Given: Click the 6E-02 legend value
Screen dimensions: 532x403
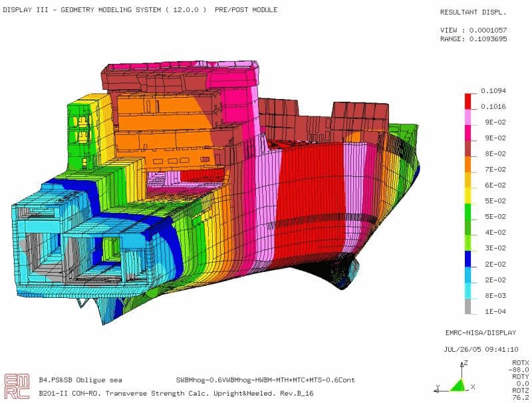Looking at the screenshot, I should [x=495, y=186].
